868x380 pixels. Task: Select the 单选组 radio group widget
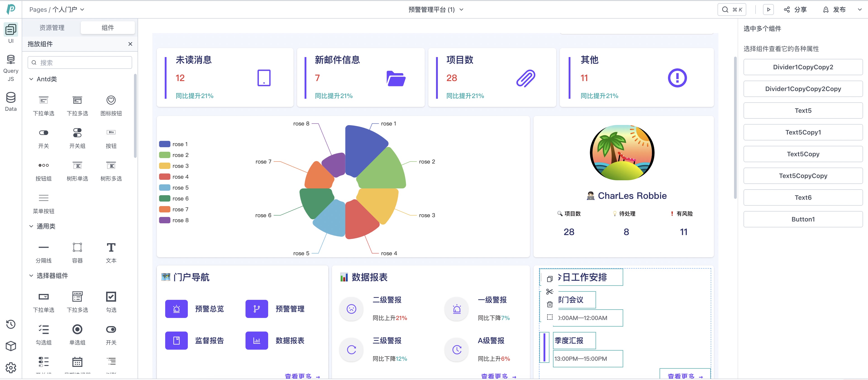[x=77, y=334]
